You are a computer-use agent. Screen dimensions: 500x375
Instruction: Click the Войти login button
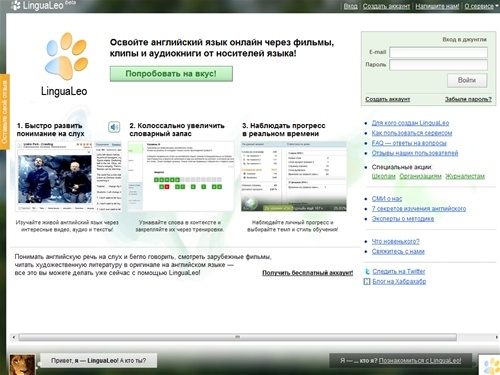(467, 80)
